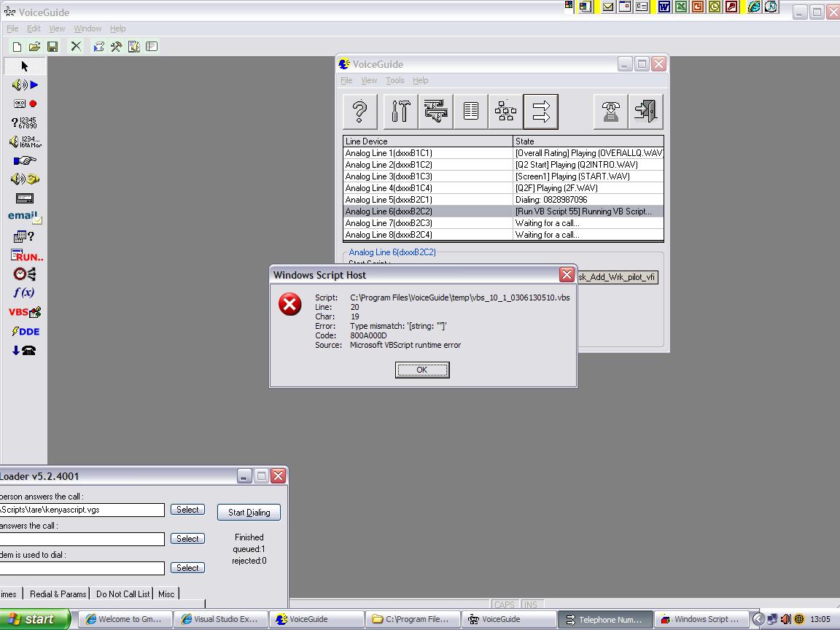Select the Analog Line 3(dxxxB1C3) row
Screen dimensions: 840x630
(x=503, y=176)
